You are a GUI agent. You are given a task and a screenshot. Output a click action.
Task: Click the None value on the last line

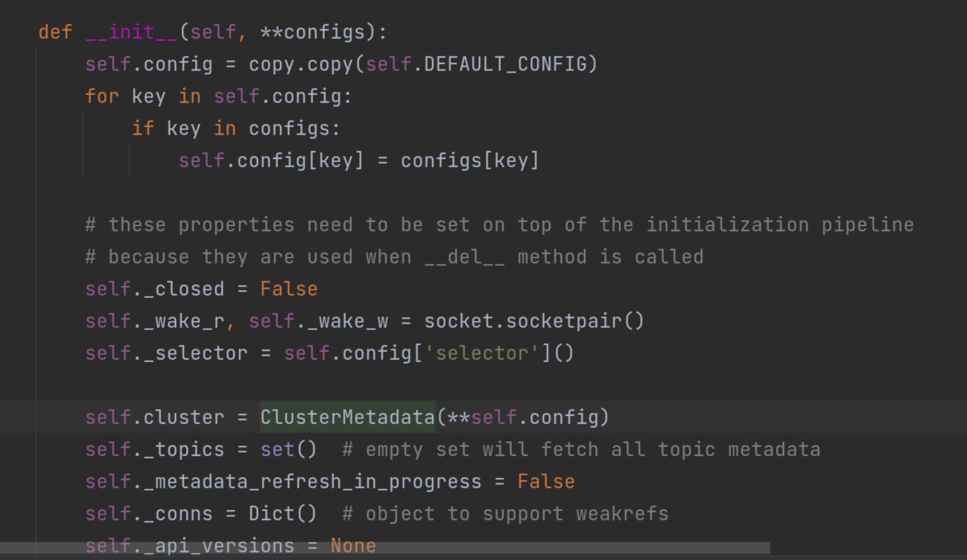353,545
